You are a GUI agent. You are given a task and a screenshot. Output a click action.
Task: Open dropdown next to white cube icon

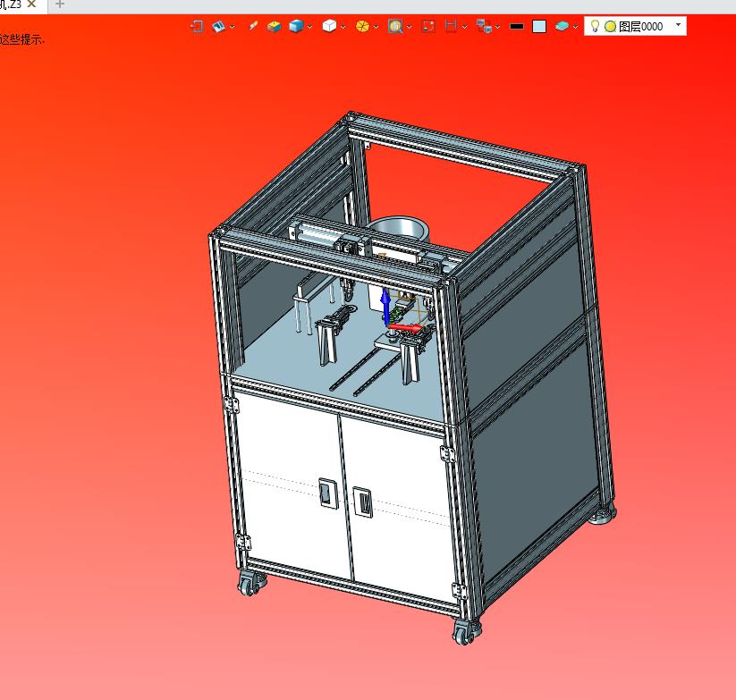(x=343, y=27)
